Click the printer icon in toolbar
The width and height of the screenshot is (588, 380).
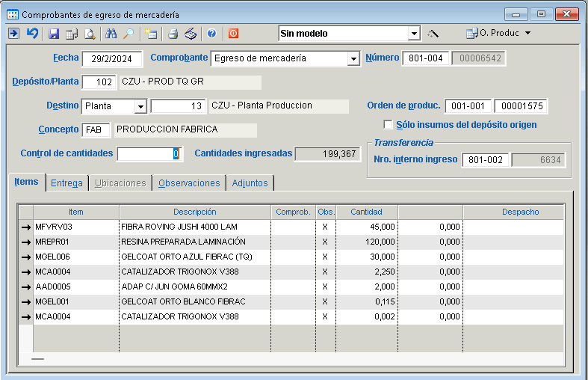[173, 34]
